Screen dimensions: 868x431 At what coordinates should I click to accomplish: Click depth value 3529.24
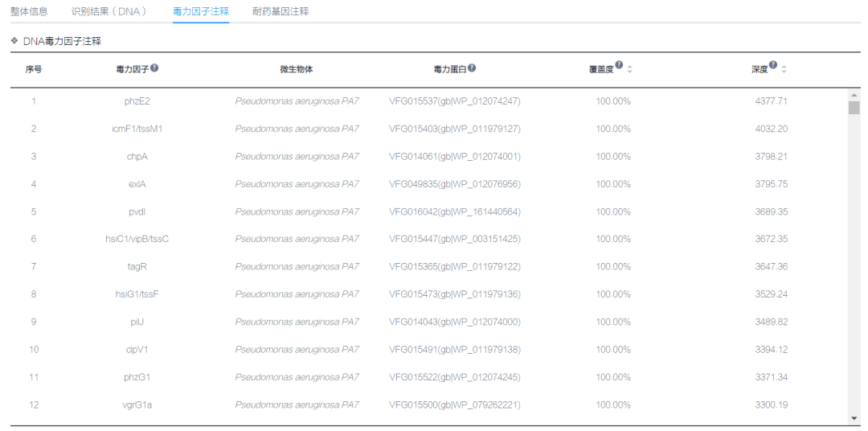point(771,294)
